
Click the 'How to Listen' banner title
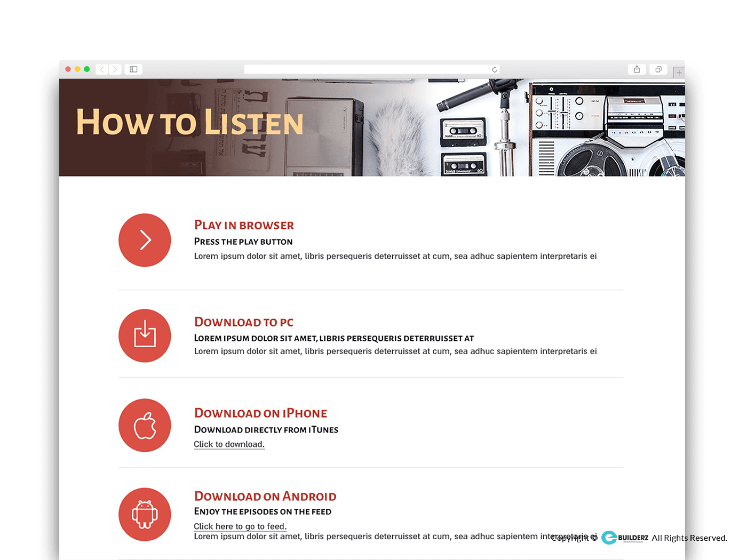pyautogui.click(x=190, y=122)
